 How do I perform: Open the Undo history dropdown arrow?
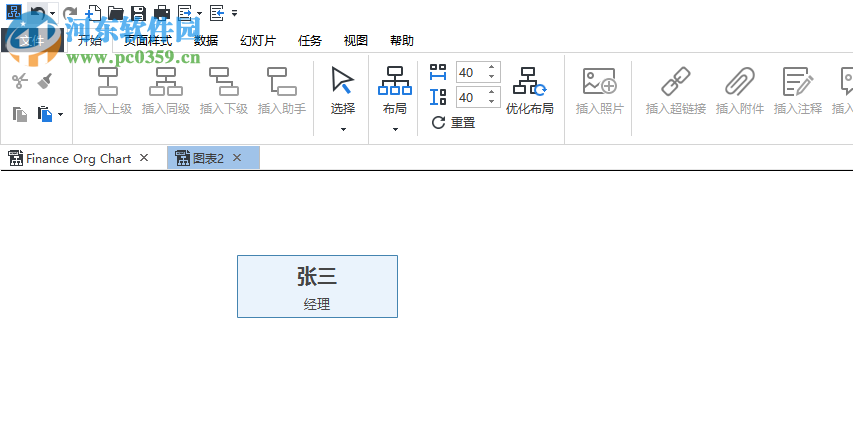[52, 13]
